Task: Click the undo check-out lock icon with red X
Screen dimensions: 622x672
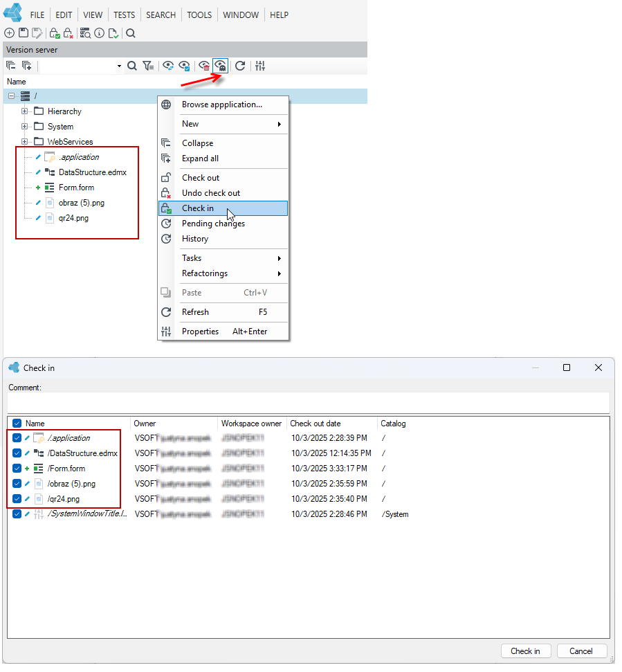Action: click(x=68, y=33)
